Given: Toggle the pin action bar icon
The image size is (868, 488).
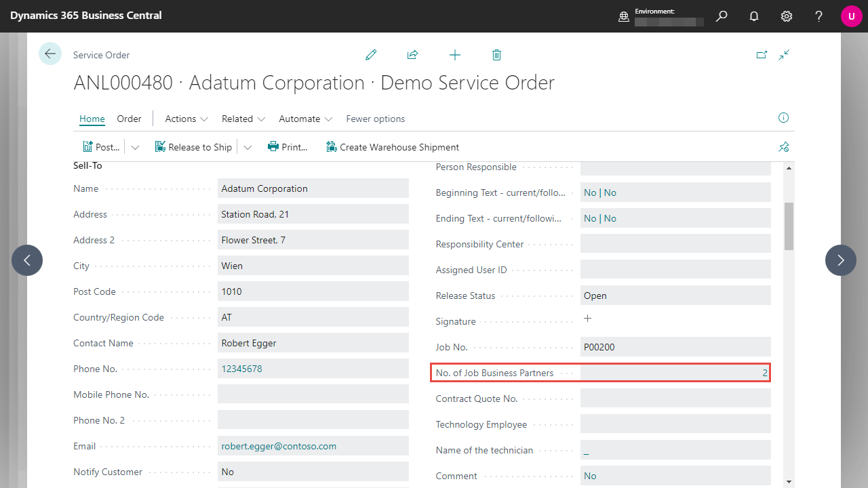Looking at the screenshot, I should (784, 147).
